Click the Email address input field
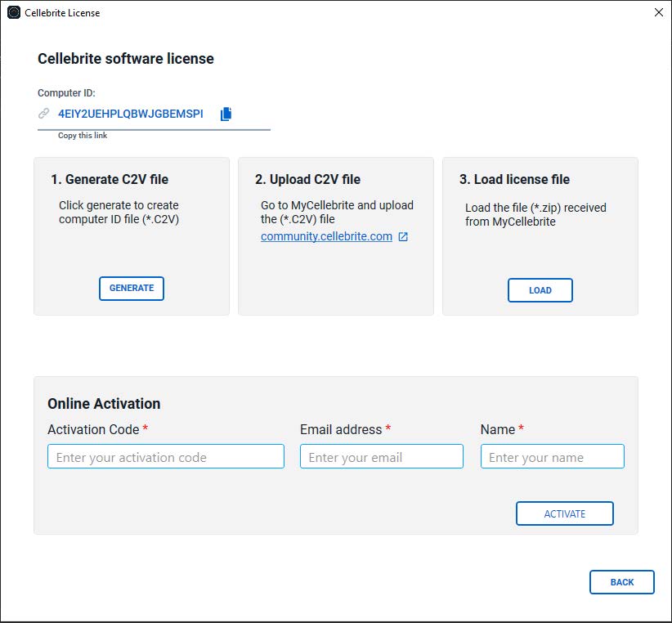Screen dimensions: 672x623 click(x=382, y=456)
